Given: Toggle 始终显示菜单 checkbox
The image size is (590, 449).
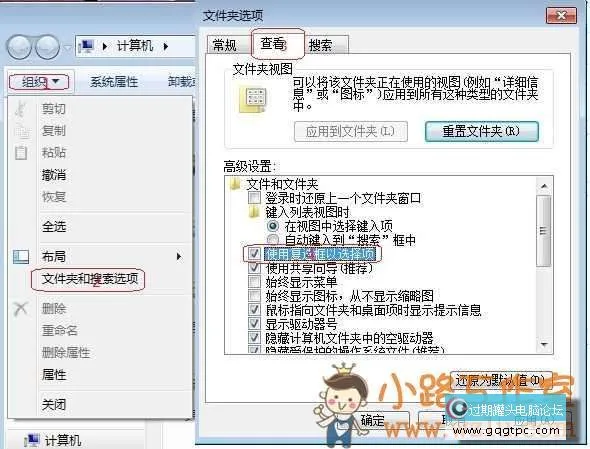Looking at the screenshot, I should point(254,282).
